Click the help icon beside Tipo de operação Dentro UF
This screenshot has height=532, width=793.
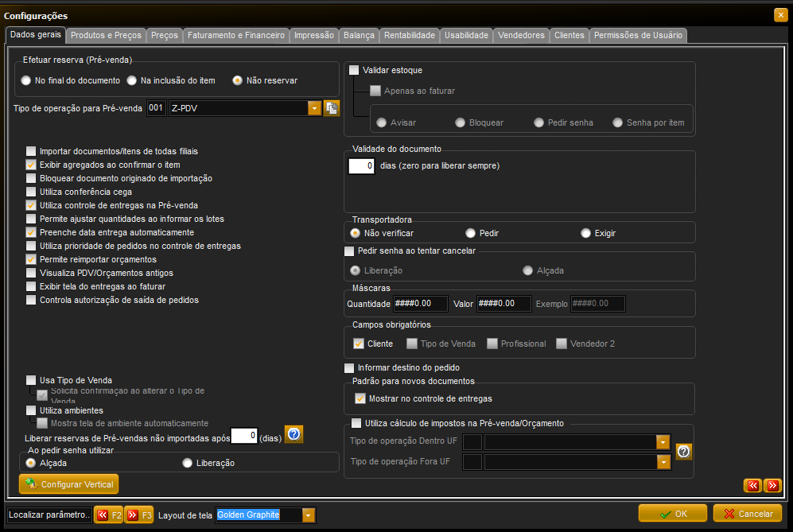point(684,452)
